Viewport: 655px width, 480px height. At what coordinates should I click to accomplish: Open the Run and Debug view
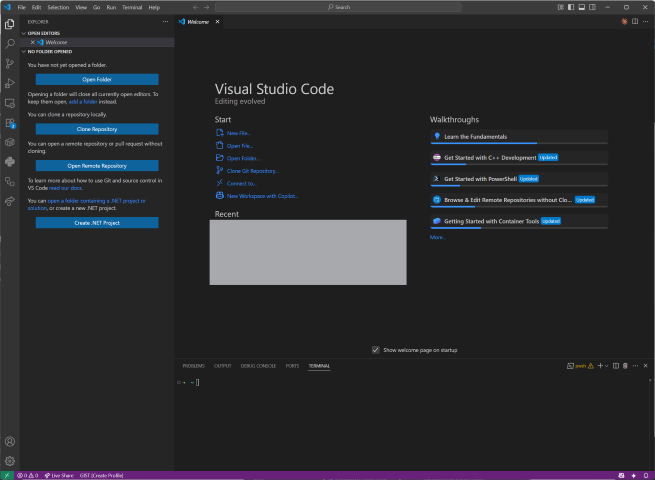[x=10, y=83]
